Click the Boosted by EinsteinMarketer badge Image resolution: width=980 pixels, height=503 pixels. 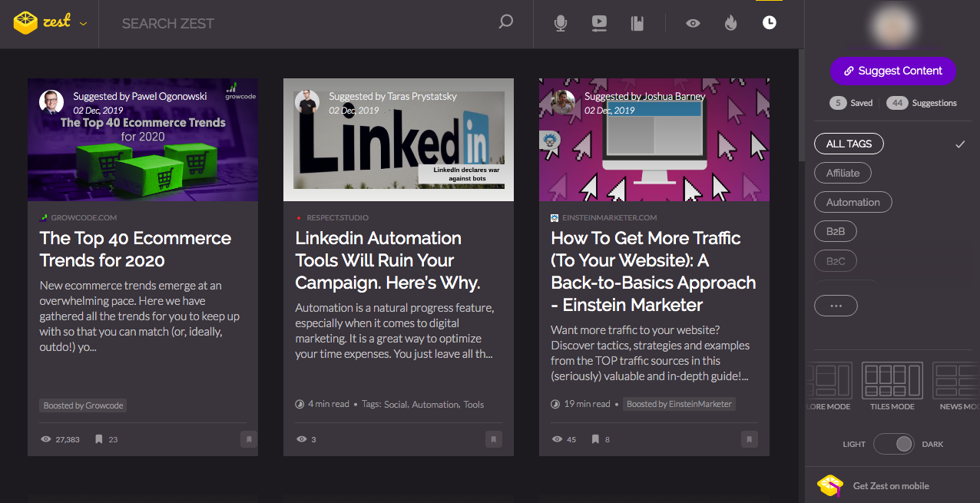click(679, 404)
